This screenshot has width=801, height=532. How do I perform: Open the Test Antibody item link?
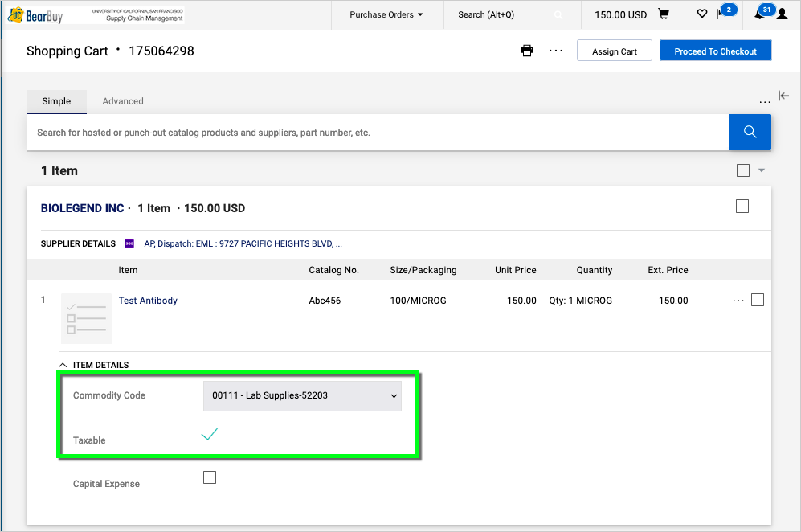point(148,300)
